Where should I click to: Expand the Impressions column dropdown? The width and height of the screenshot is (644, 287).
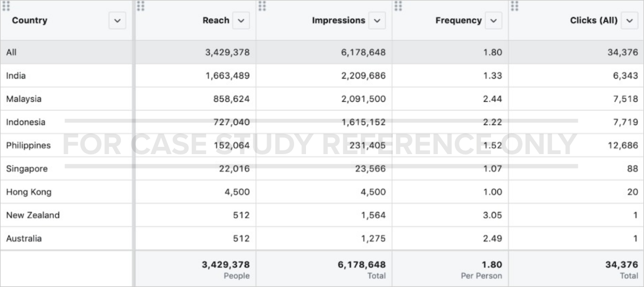click(x=377, y=21)
